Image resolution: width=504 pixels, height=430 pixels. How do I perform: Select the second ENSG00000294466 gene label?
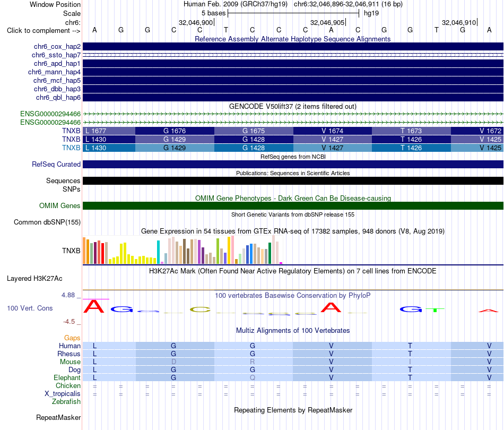point(50,123)
